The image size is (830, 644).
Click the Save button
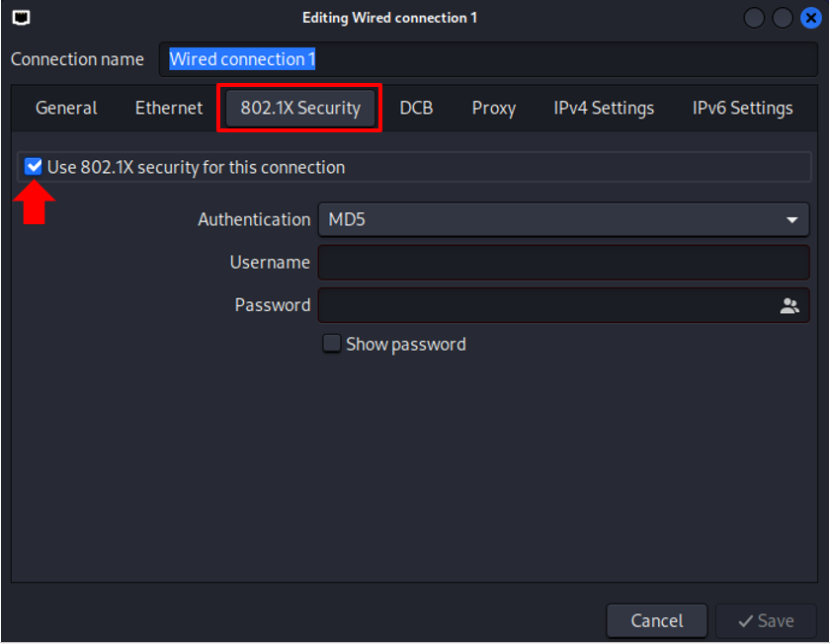point(766,620)
